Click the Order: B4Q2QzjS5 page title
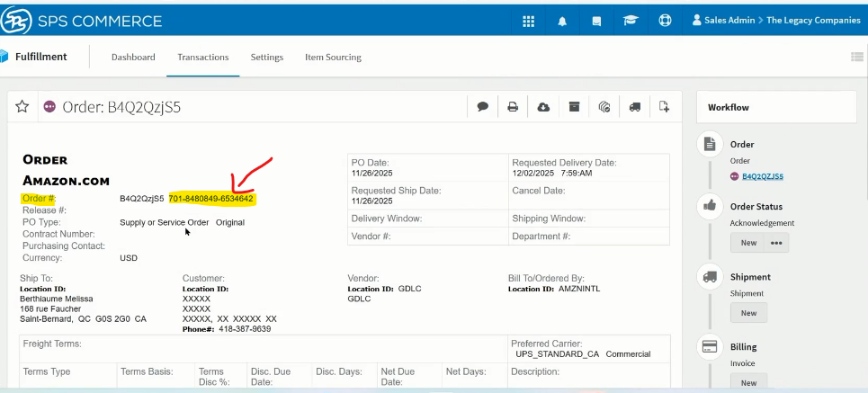This screenshot has height=393, width=868. [121, 107]
